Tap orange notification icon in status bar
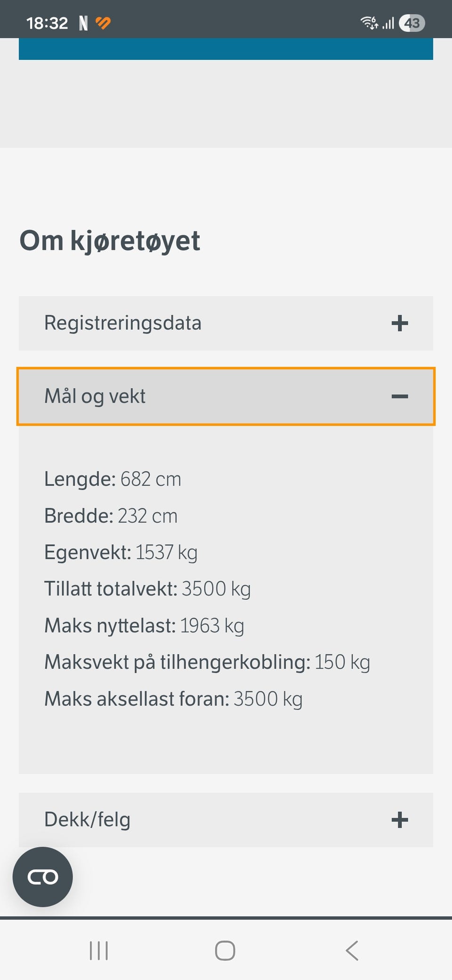The width and height of the screenshot is (452, 980). pyautogui.click(x=103, y=23)
